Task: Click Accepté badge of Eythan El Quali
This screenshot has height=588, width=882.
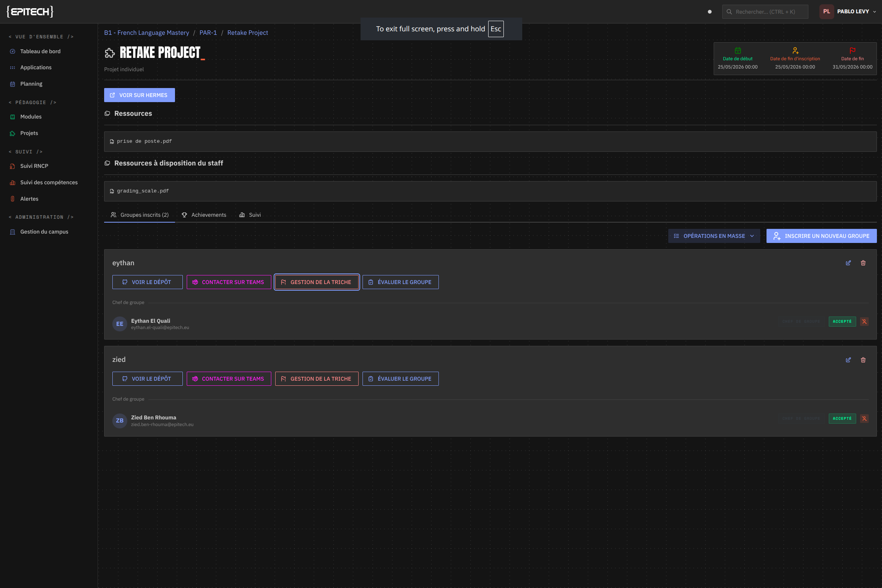Action: click(x=842, y=322)
